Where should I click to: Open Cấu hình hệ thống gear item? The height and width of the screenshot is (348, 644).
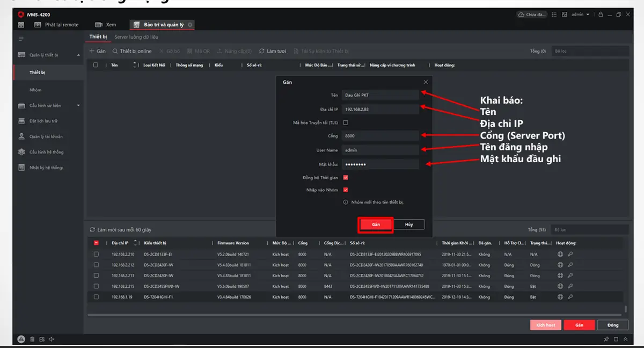46,152
